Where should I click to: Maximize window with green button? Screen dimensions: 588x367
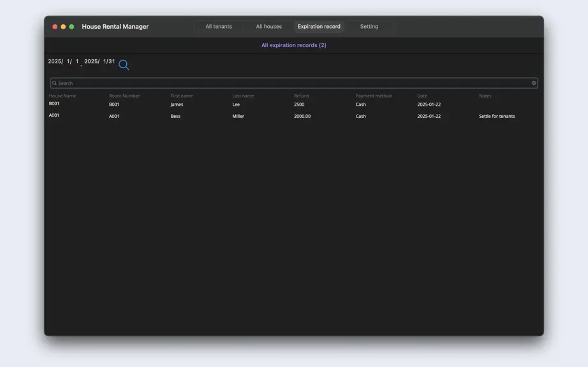click(x=71, y=27)
